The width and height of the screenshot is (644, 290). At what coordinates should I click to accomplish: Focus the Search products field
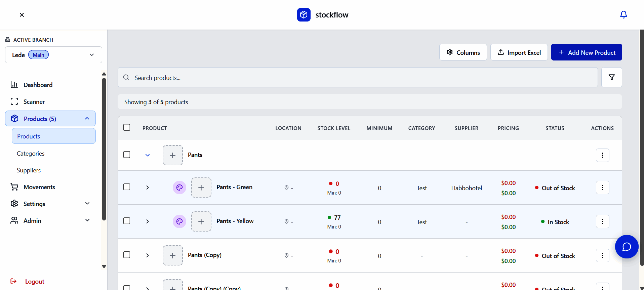[x=358, y=77]
